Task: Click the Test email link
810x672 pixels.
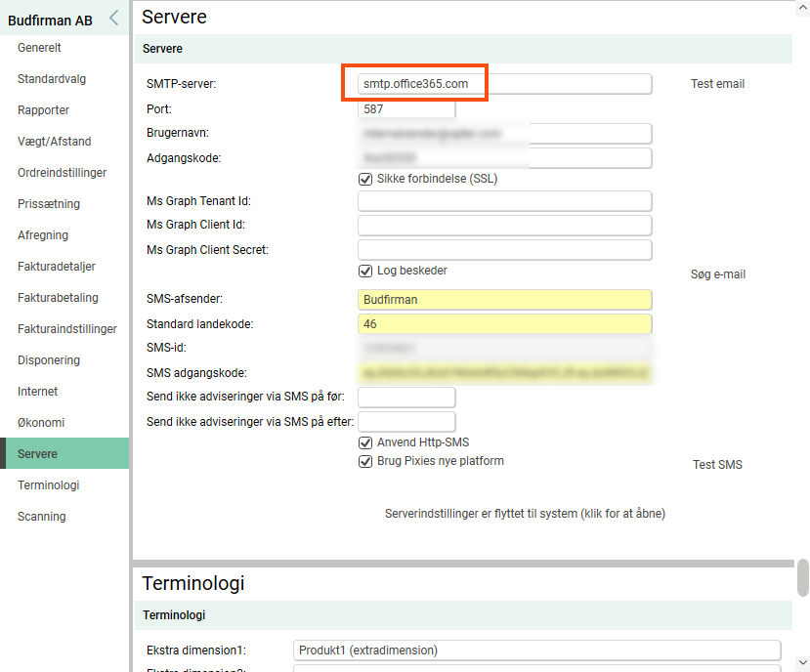Action: (717, 84)
